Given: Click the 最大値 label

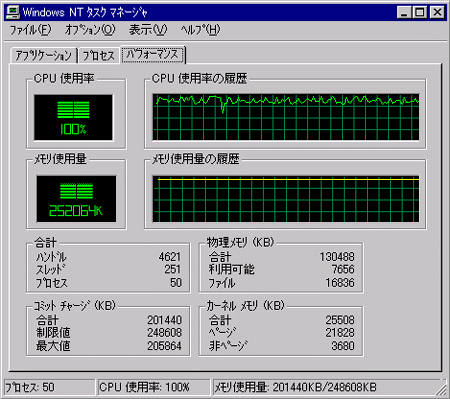Looking at the screenshot, I should [53, 346].
